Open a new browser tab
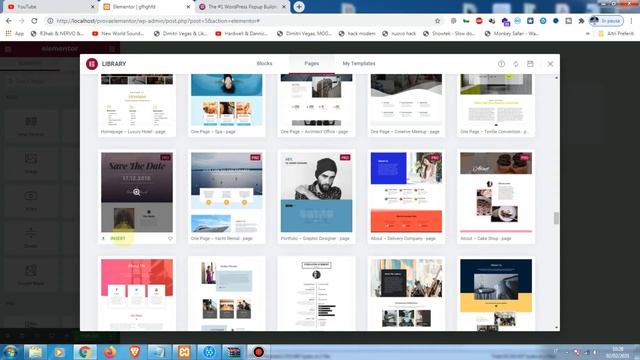 click(299, 7)
